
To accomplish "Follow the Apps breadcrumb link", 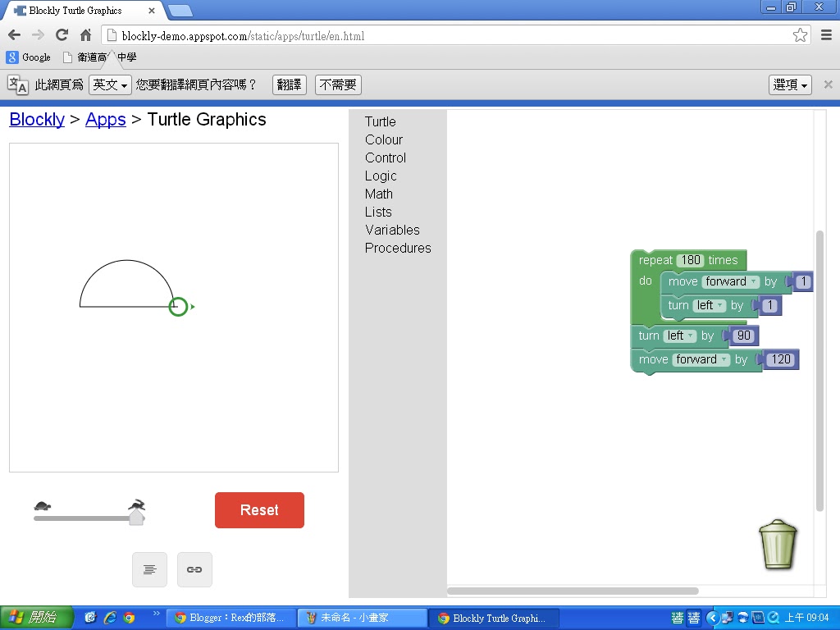I will (x=106, y=120).
